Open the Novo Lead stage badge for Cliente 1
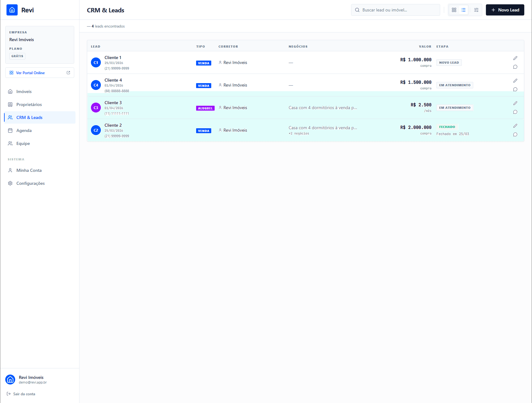 click(449, 63)
